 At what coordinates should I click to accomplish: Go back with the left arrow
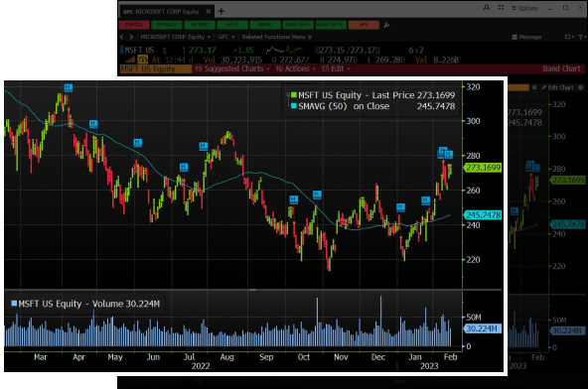122,37
